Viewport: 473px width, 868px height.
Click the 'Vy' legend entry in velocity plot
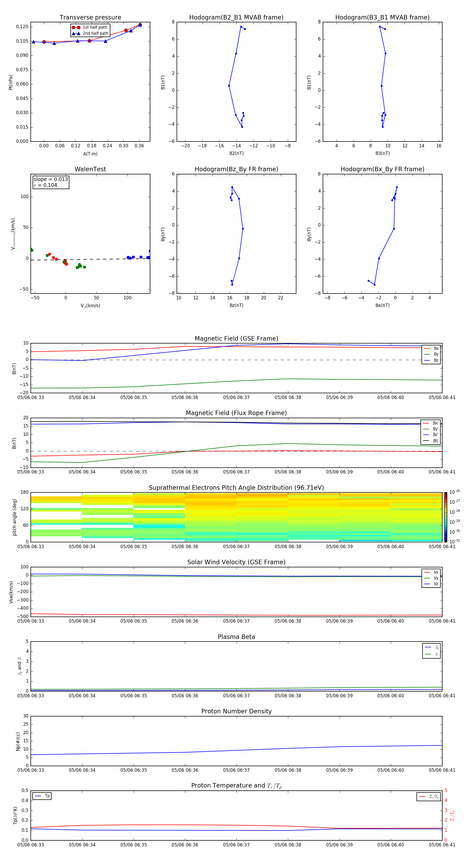tap(431, 578)
